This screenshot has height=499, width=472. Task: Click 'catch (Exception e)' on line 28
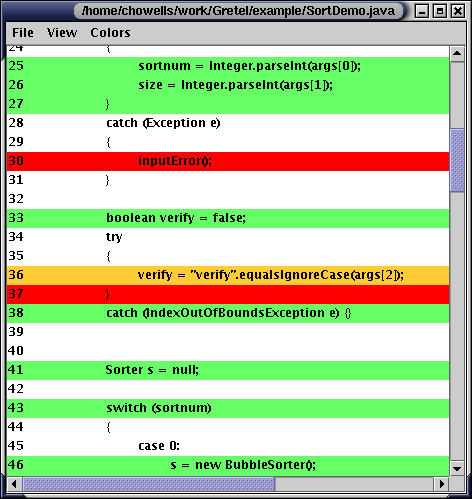pos(163,123)
